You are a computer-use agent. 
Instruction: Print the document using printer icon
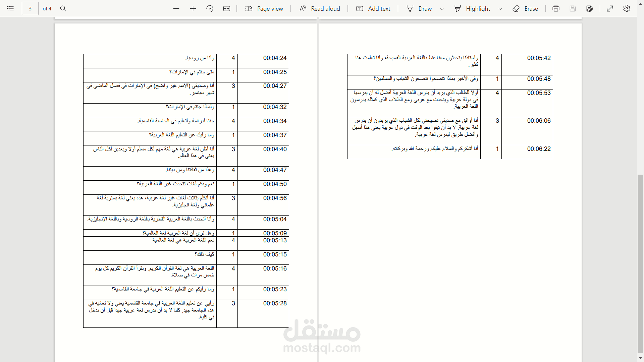pyautogui.click(x=556, y=9)
